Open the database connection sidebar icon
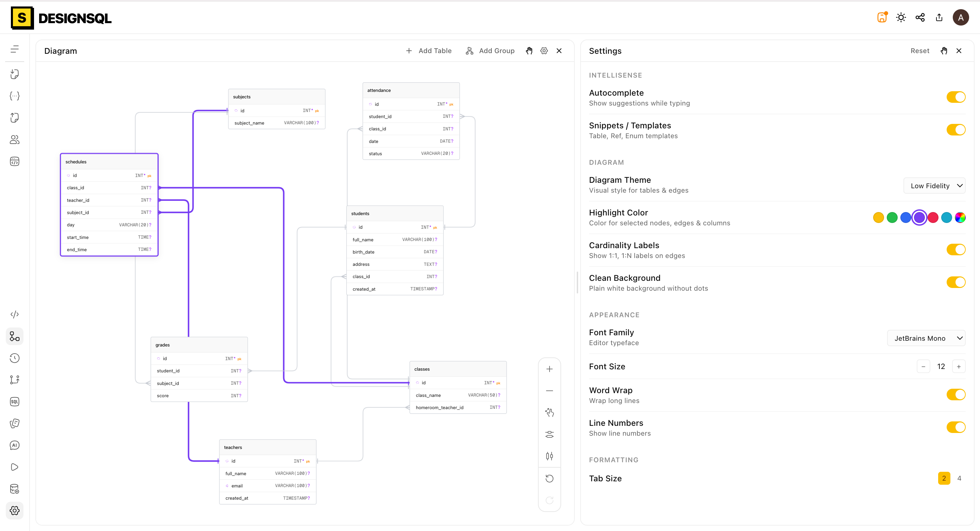980x531 pixels. [14, 489]
